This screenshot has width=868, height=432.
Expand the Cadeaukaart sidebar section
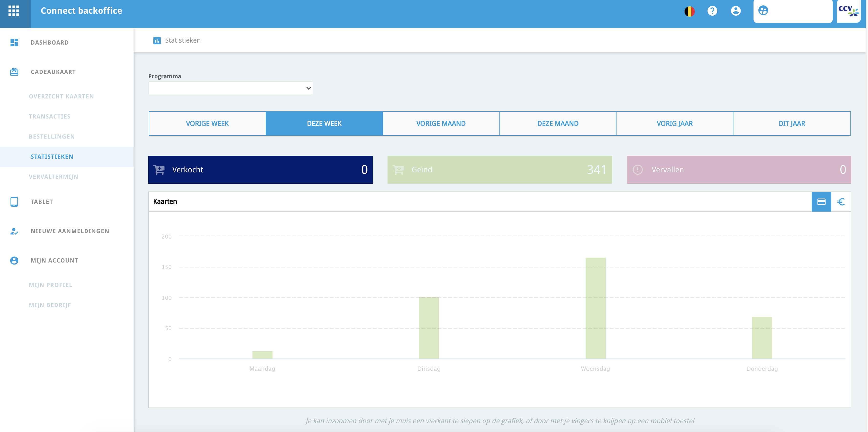point(53,72)
